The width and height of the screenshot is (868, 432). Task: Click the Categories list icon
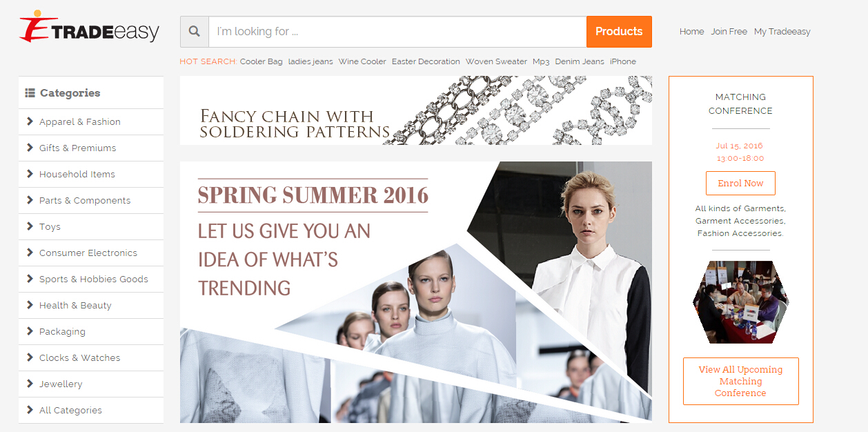click(x=30, y=92)
